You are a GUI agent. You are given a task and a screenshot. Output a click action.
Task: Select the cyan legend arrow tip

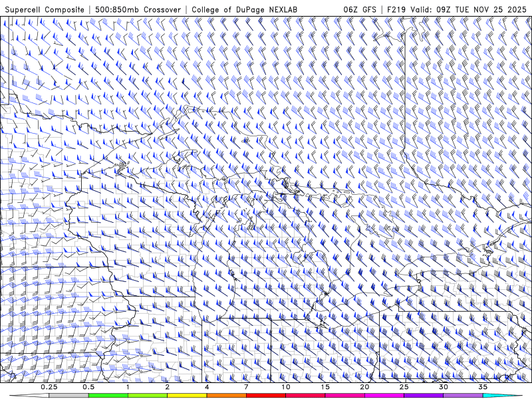503,396
